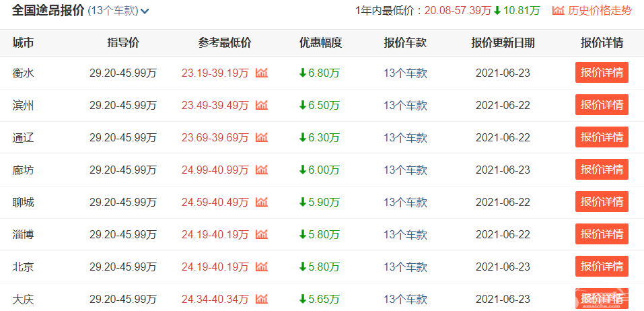
Task: Click the 报价更新日期 column header
Action: click(x=503, y=42)
